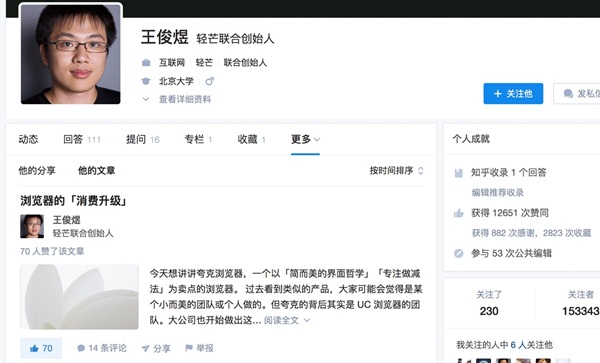600x363 pixels.
Task: Select the 他的文章 sub-tab
Action: pos(96,171)
